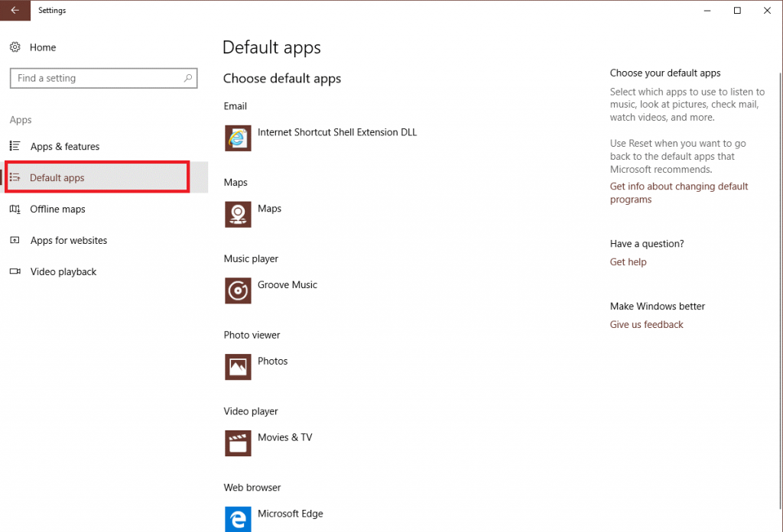
Task: Open Apps for websites settings
Action: 68,241
